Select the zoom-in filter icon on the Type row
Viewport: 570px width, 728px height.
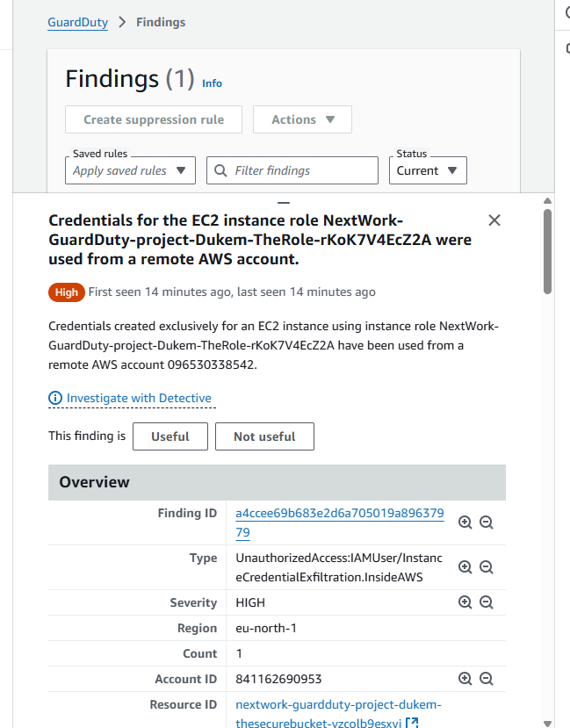[x=465, y=566]
